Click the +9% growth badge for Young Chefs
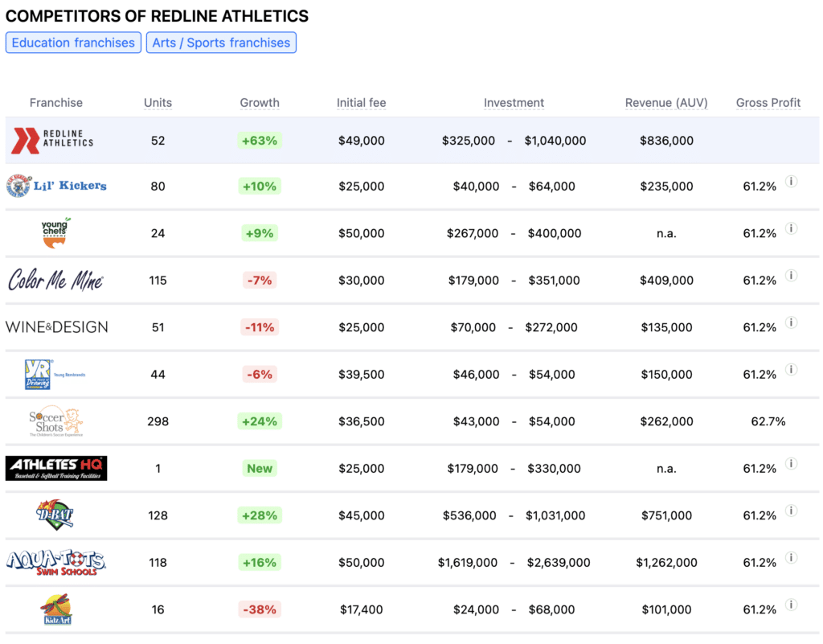Image resolution: width=823 pixels, height=644 pixels. (x=260, y=233)
